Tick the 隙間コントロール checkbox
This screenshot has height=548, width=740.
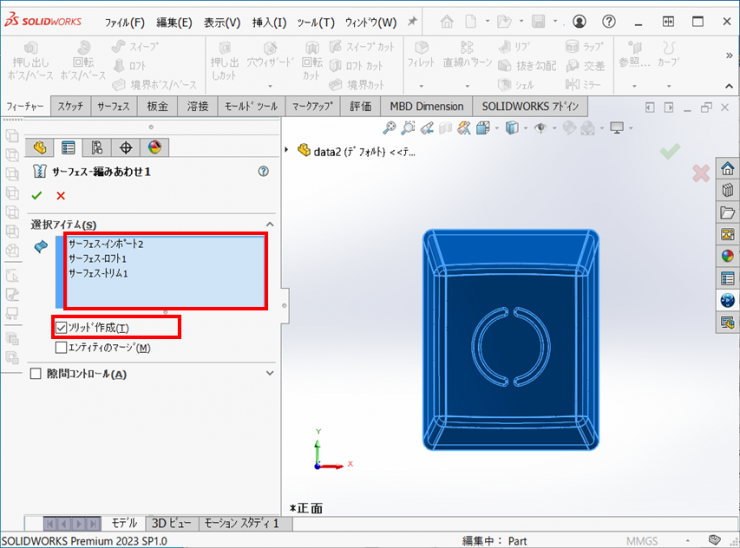point(37,374)
